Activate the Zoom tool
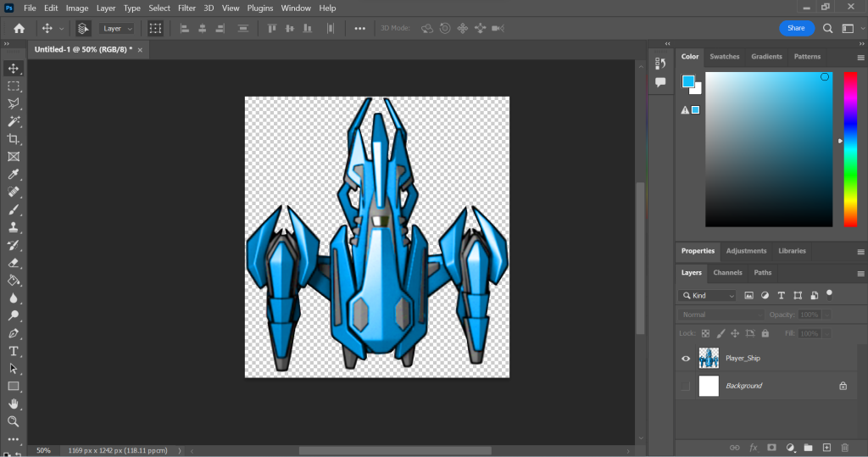 pos(14,421)
